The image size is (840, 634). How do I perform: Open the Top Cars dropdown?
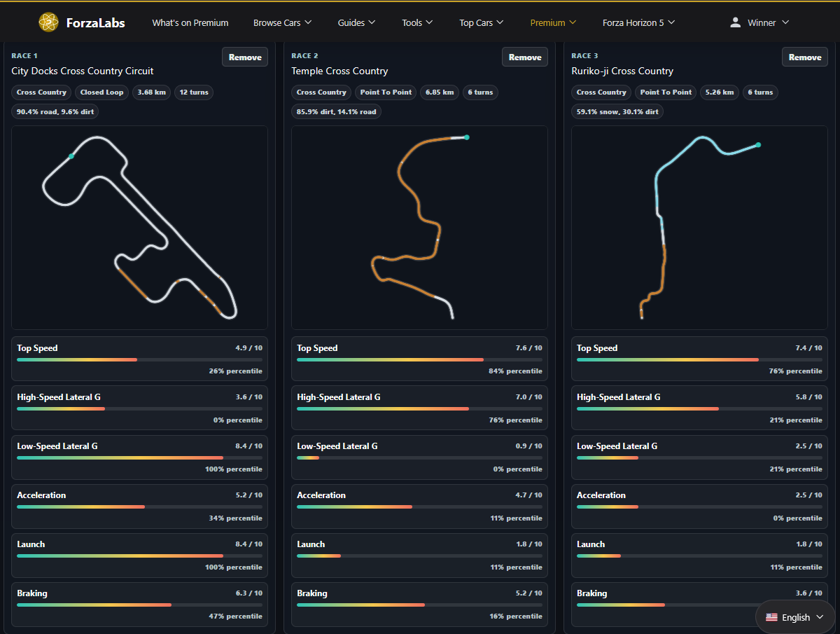coord(482,22)
